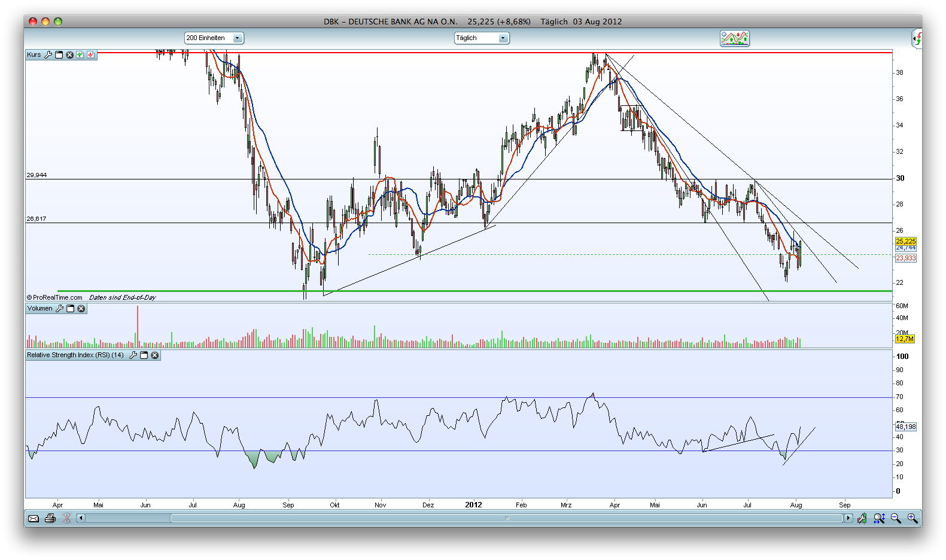
Task: Click the Volumen panel label
Action: pyautogui.click(x=40, y=309)
